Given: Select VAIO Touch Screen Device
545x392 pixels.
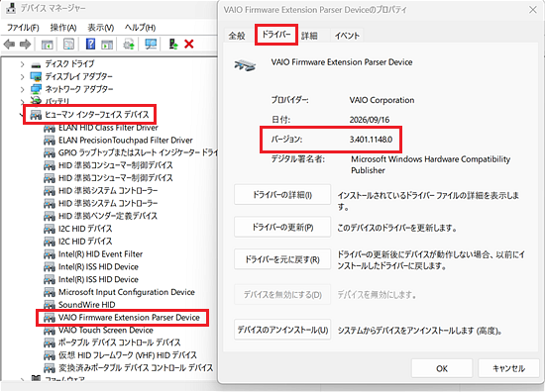Looking at the screenshot, I should 106,330.
